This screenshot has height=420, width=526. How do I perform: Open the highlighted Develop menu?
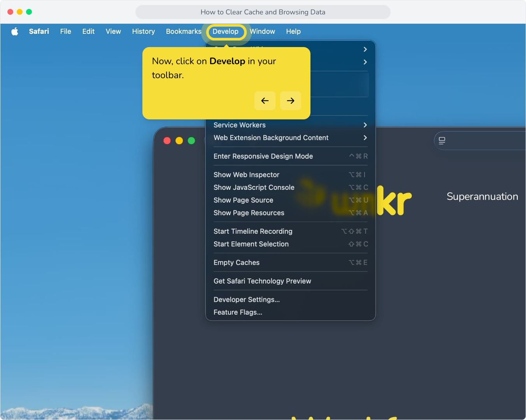click(x=226, y=31)
